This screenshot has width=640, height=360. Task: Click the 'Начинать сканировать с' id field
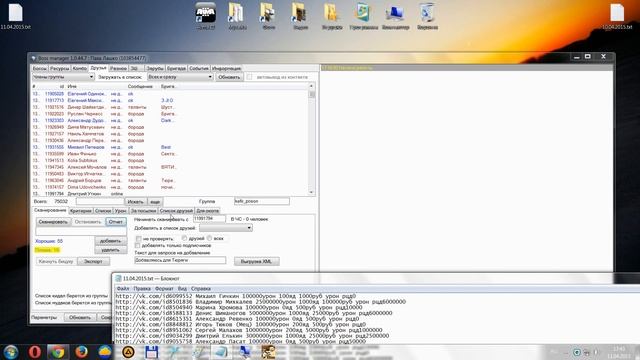pyautogui.click(x=209, y=219)
